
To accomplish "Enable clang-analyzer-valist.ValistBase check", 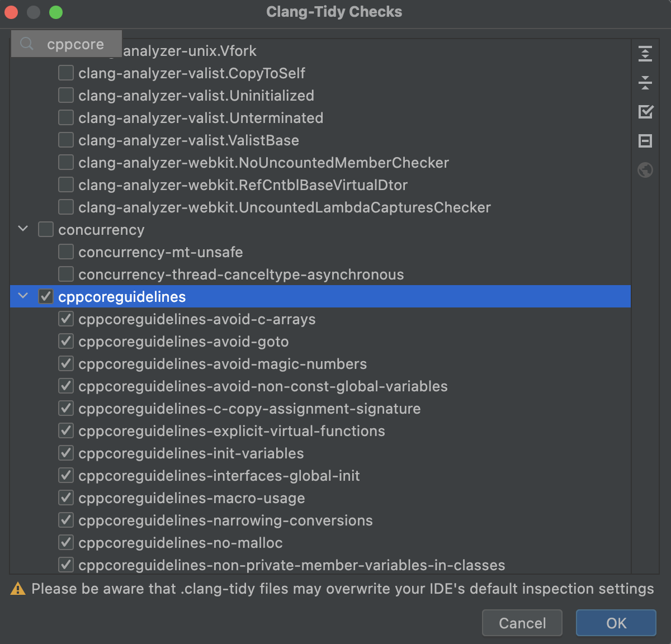I will coord(66,140).
